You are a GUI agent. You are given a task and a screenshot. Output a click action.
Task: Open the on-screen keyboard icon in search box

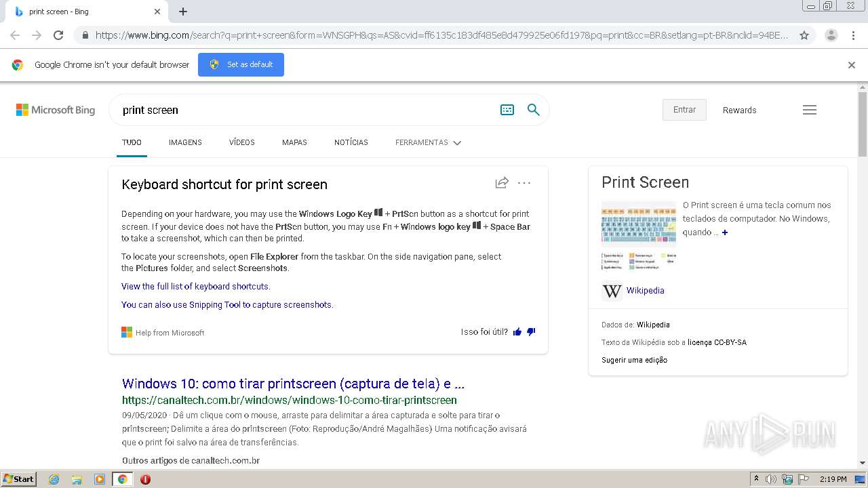[x=507, y=110]
